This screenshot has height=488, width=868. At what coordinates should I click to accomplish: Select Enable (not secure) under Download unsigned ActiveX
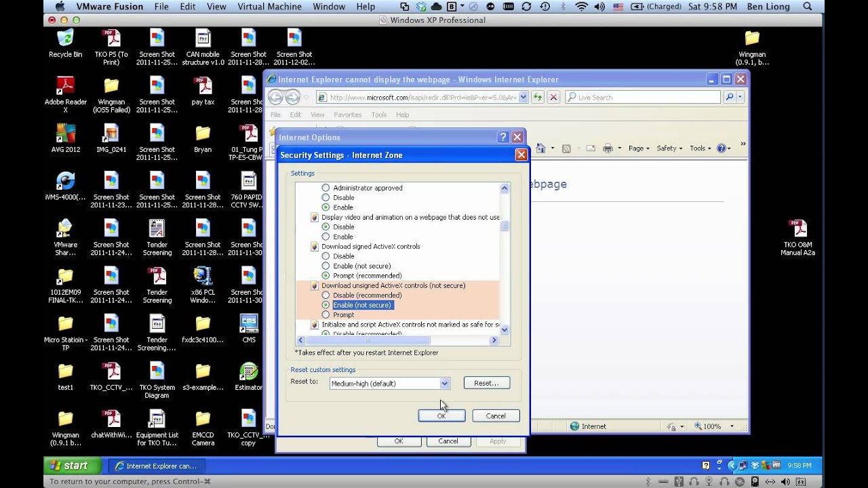[325, 305]
